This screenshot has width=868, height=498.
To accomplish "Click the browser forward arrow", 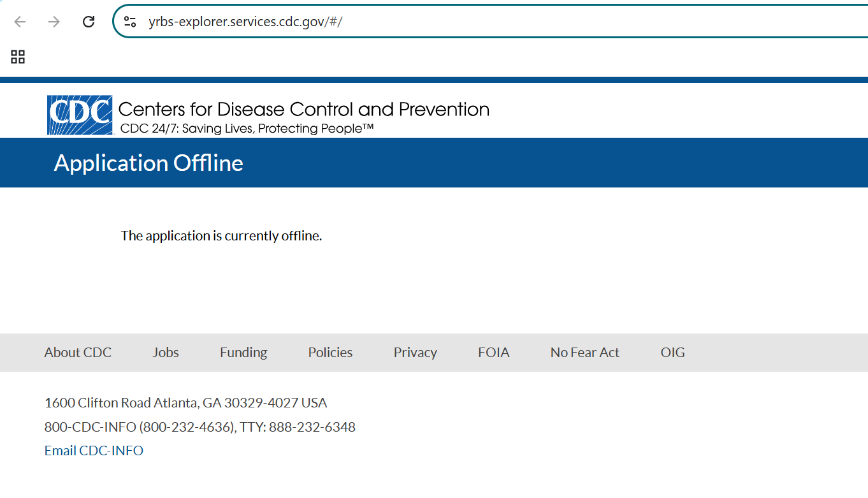I will click(54, 22).
